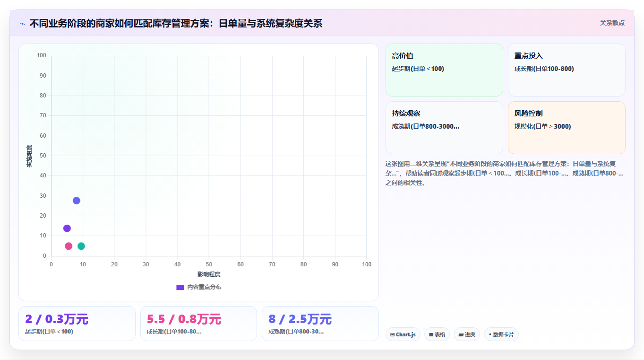Click the chart title starting with 不同业务阶段的商家
Viewport: 644px width, 360px height.
(x=176, y=23)
